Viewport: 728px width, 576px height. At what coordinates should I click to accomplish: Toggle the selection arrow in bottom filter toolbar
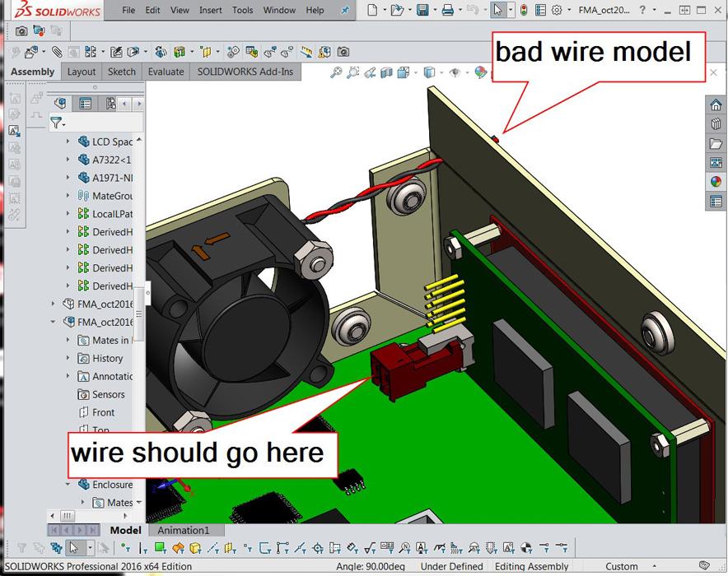73,548
